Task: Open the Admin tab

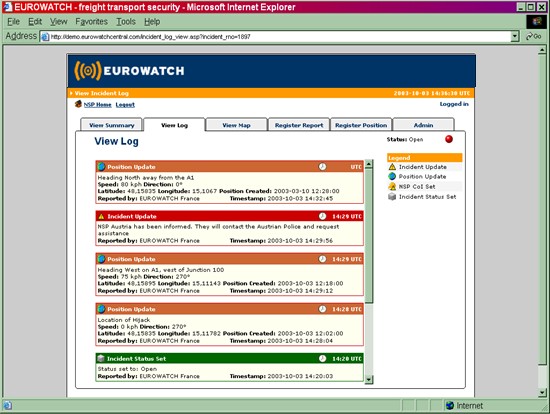Action: click(x=423, y=125)
